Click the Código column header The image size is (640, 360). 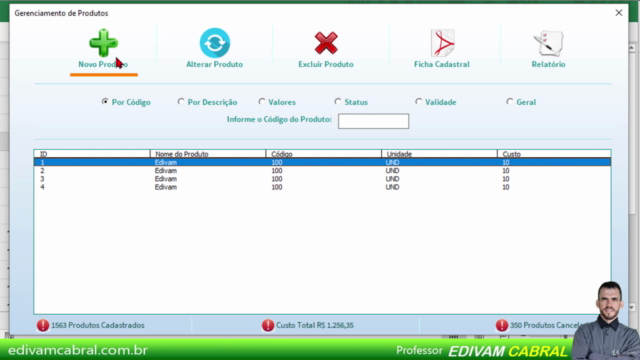tap(324, 154)
